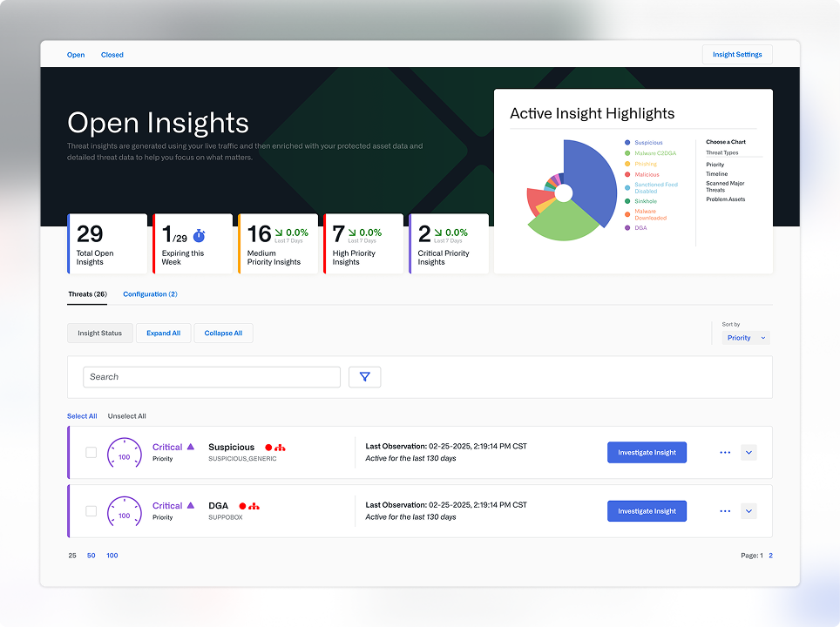Click the red network icon next to Suspicious

click(x=280, y=448)
